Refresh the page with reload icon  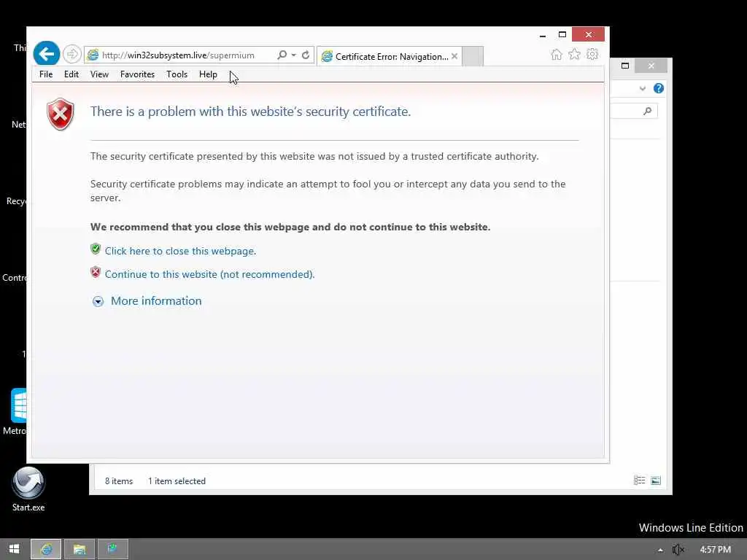(306, 55)
